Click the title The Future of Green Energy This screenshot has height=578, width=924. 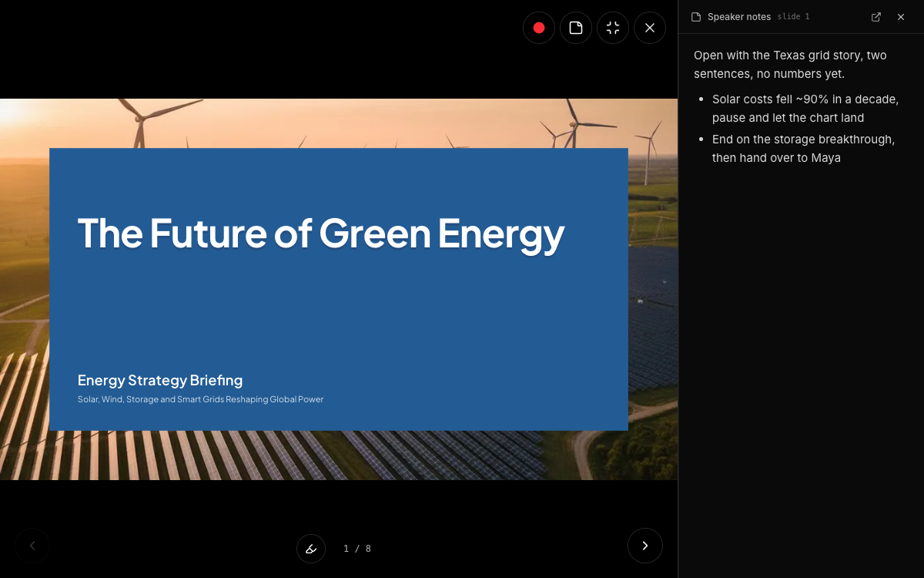pyautogui.click(x=321, y=233)
